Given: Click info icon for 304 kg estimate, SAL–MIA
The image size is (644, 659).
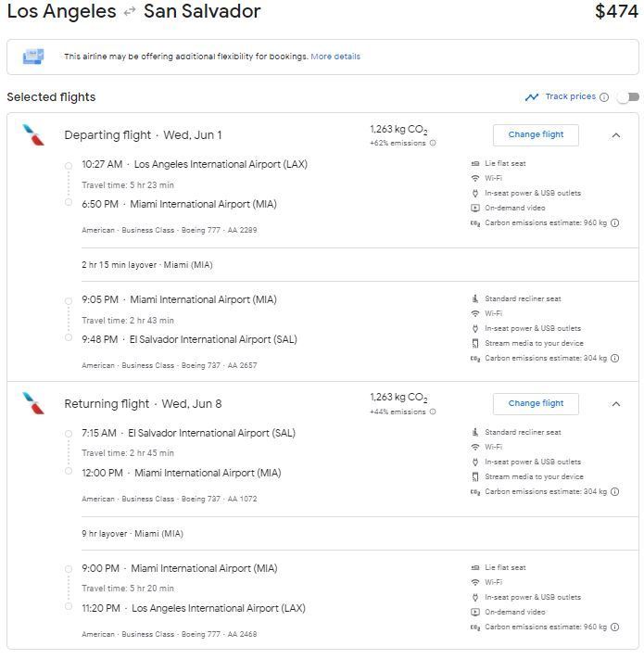Looking at the screenshot, I should (615, 492).
